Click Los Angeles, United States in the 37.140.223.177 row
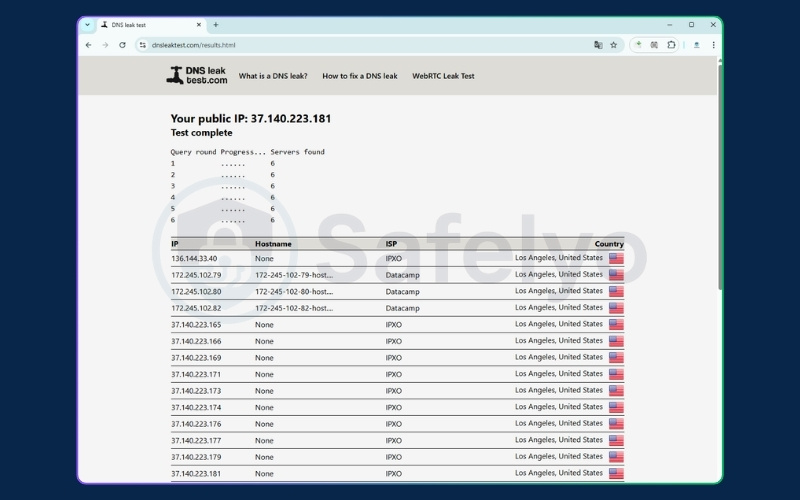800x500 pixels. click(559, 440)
